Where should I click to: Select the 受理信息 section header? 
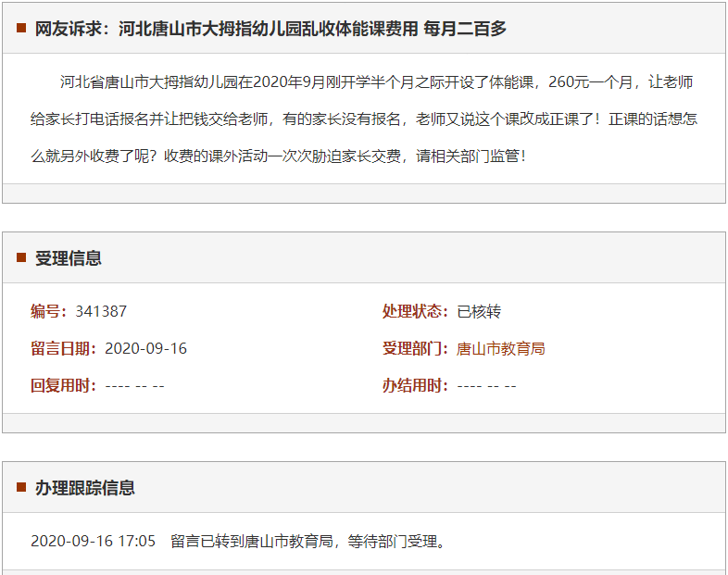pyautogui.click(x=69, y=258)
